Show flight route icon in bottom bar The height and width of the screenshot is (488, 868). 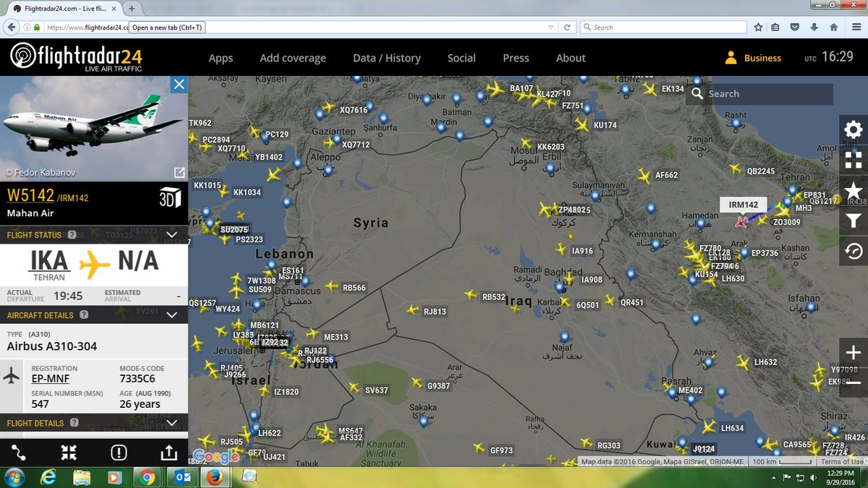tap(19, 453)
